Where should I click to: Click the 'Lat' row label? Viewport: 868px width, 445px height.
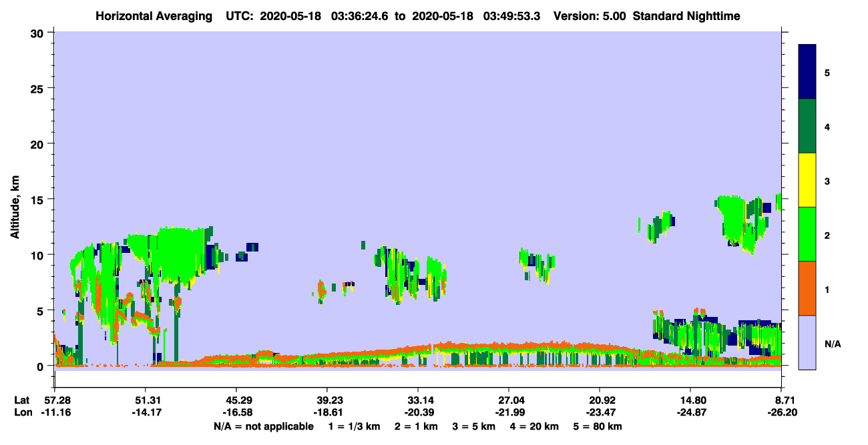(21, 400)
